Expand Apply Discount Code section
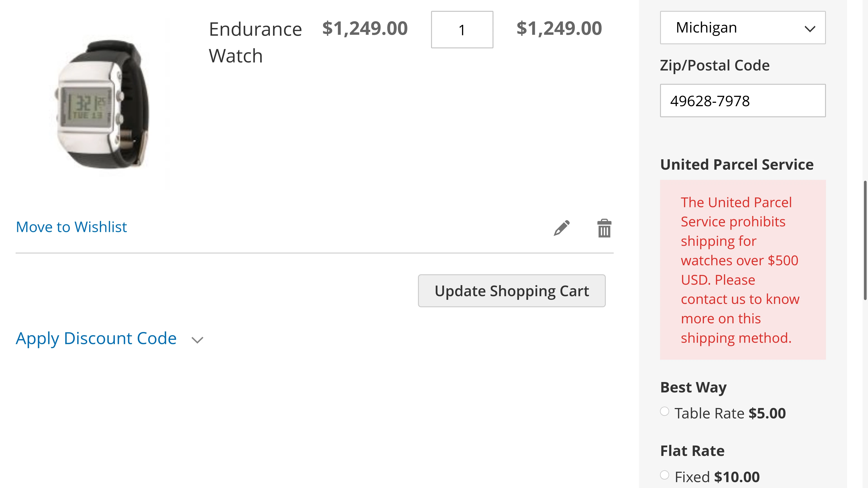Image resolution: width=868 pixels, height=488 pixels. [96, 338]
